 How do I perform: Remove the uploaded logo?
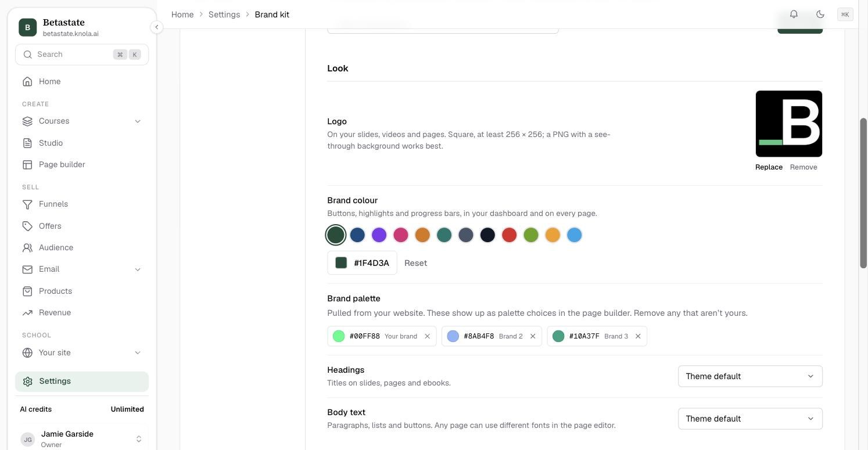click(804, 167)
